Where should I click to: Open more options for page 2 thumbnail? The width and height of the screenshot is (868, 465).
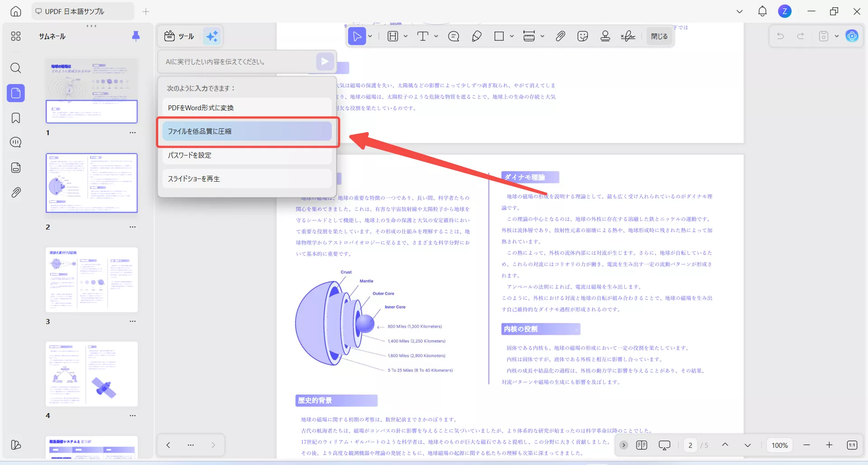pyautogui.click(x=132, y=227)
